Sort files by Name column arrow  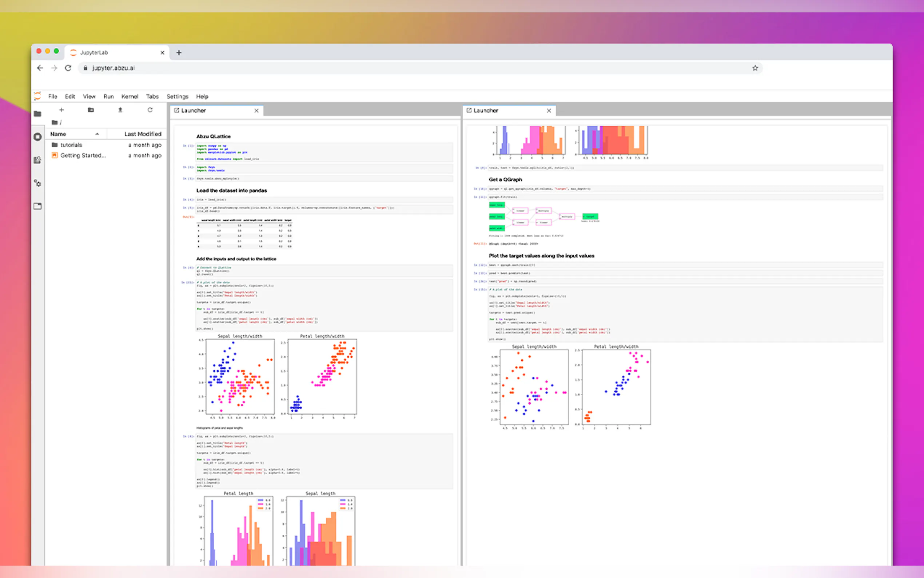coord(97,134)
